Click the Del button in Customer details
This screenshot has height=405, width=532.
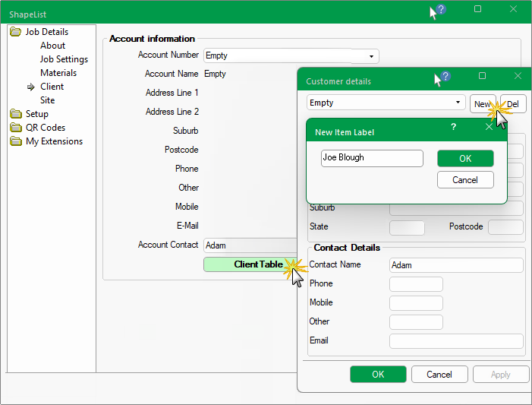[x=514, y=103]
